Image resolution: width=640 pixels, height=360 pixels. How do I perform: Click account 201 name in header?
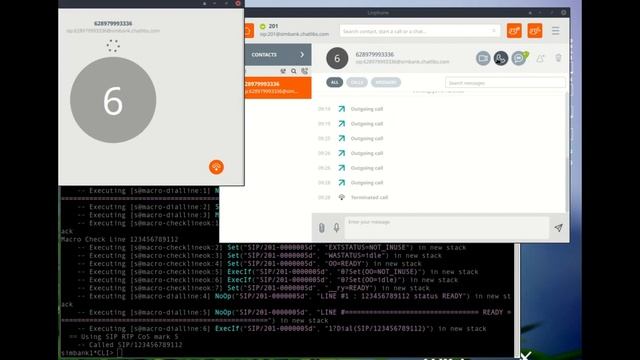273,26
